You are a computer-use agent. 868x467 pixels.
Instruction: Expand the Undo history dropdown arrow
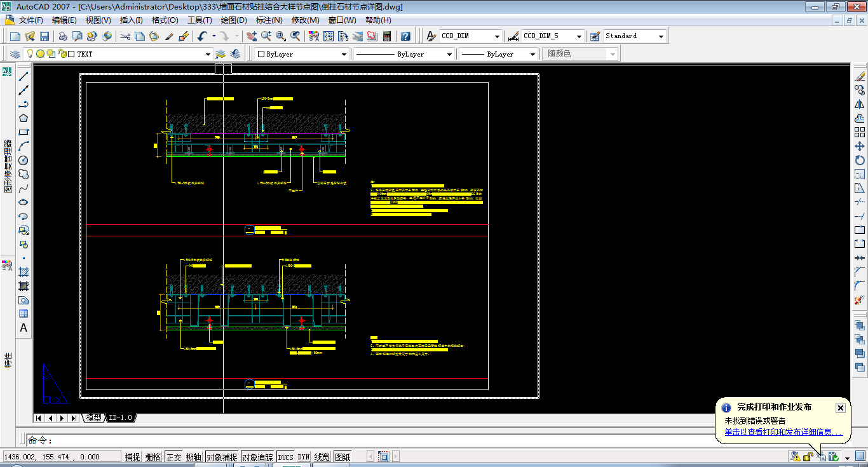pyautogui.click(x=214, y=36)
